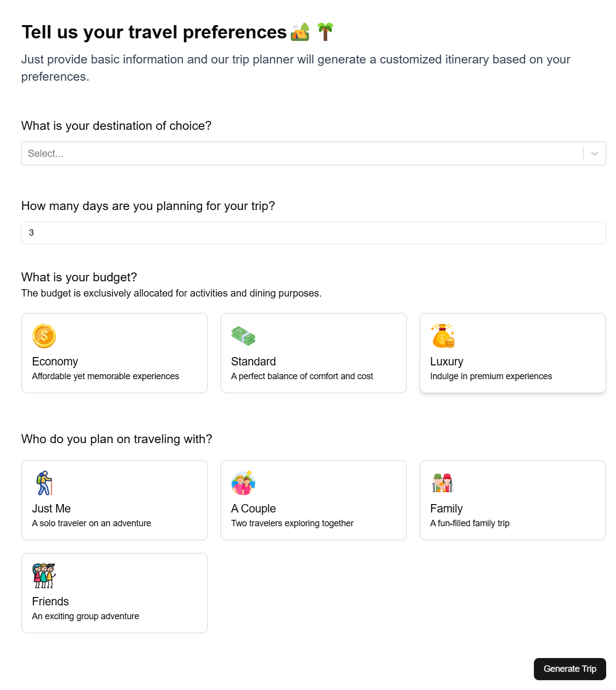616x690 pixels.
Task: Click the trip days input showing 3
Action: point(313,233)
